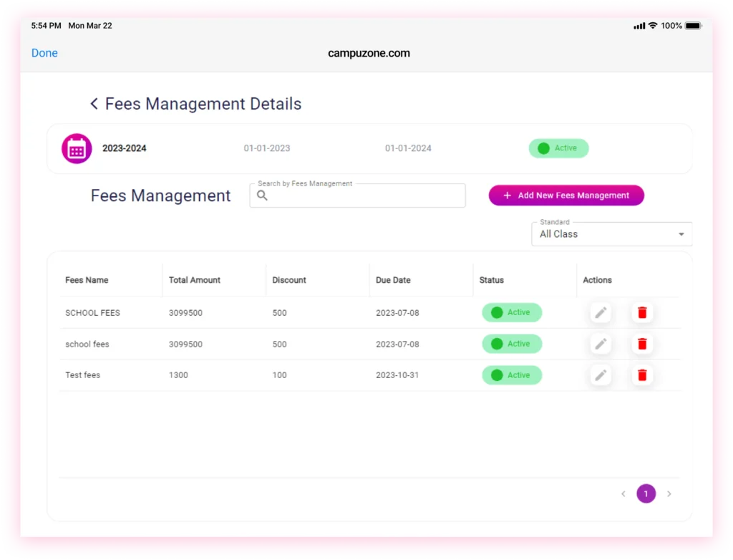This screenshot has height=560, width=733.
Task: Click the search magnifier in Fees Management search box
Action: pyautogui.click(x=262, y=195)
